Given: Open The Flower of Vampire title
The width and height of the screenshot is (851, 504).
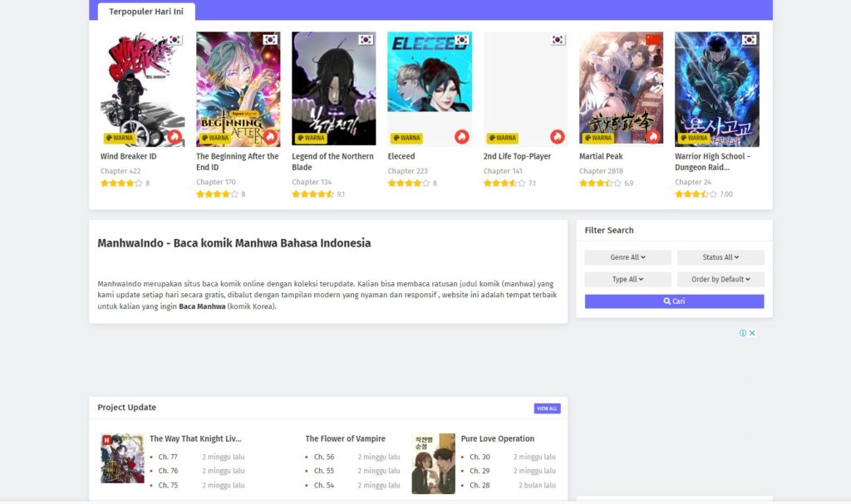Looking at the screenshot, I should pos(345,439).
